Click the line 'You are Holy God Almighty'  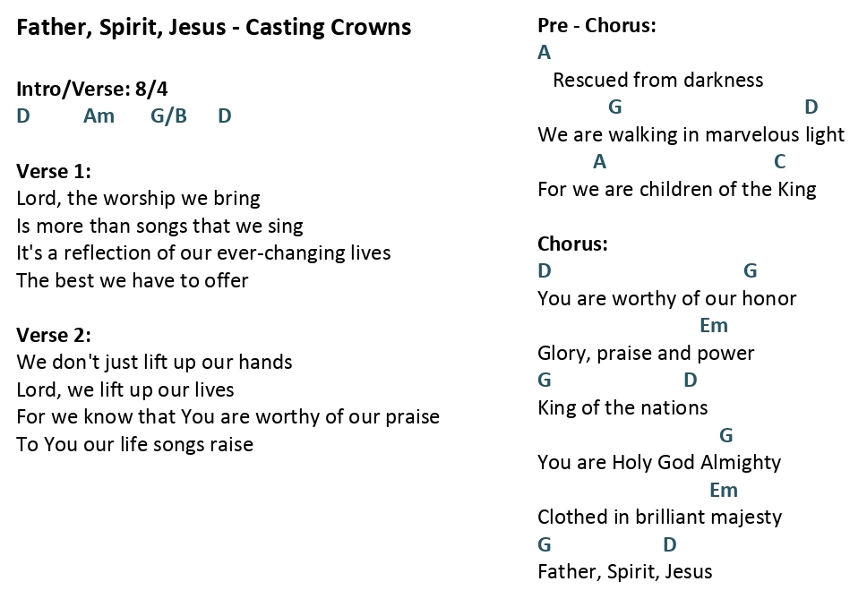point(659,463)
